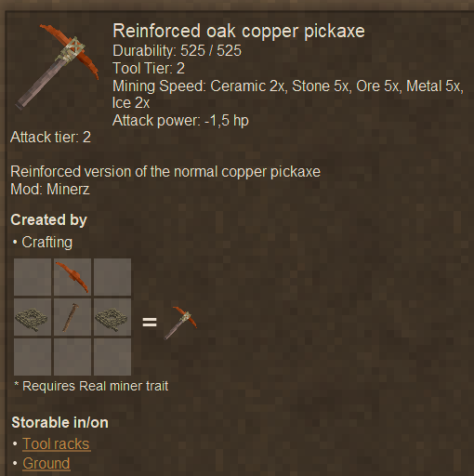This screenshot has height=476, width=474.
Task: Click the Durability 525 / 525 line
Action: pyautogui.click(x=177, y=51)
